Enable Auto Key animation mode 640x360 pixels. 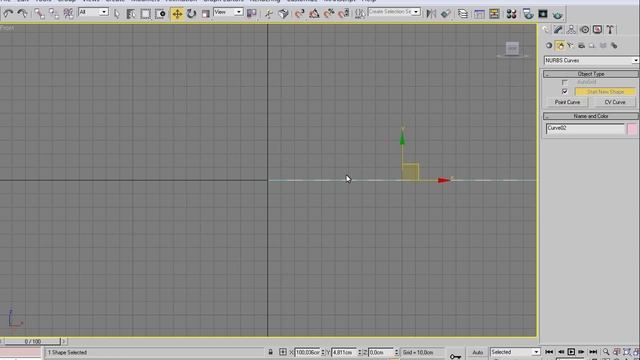click(478, 352)
